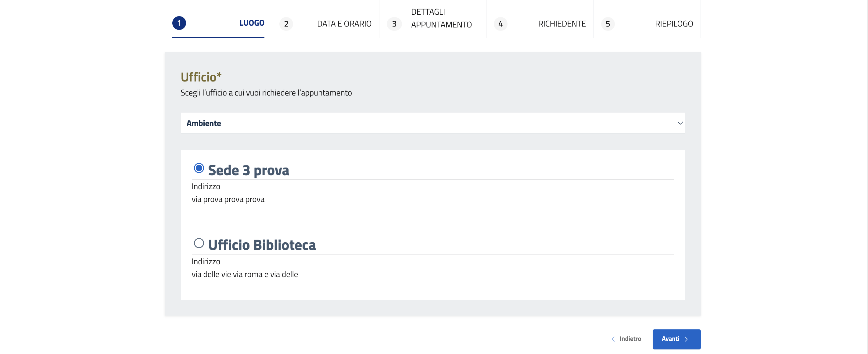This screenshot has height=354, width=868.
Task: Choose office by clicking Ufficio Biblioteca title
Action: pos(262,245)
